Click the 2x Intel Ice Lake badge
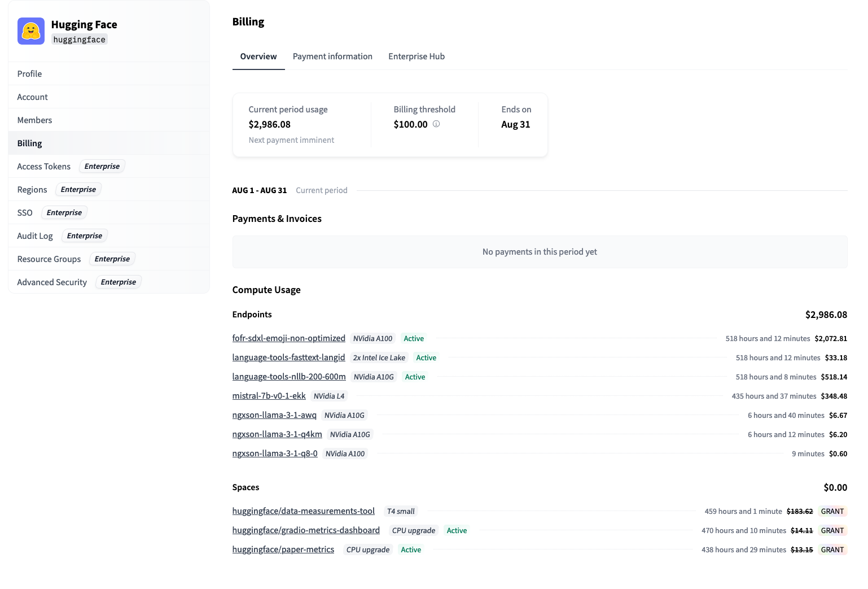 [379, 357]
